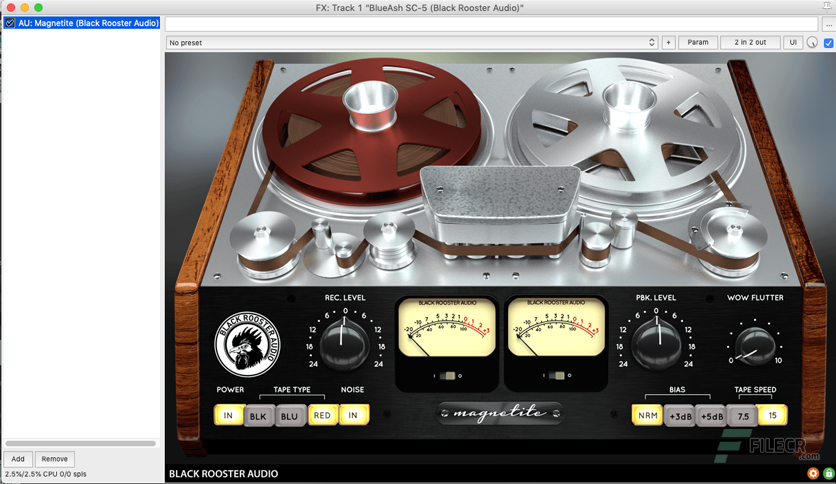This screenshot has width=836, height=484.
Task: Click the WOW FLUTTER knob
Action: 755,347
